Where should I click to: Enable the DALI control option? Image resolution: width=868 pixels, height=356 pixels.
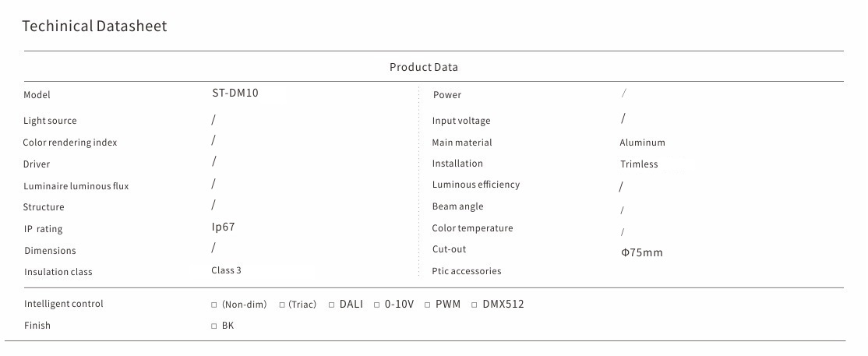pos(332,305)
